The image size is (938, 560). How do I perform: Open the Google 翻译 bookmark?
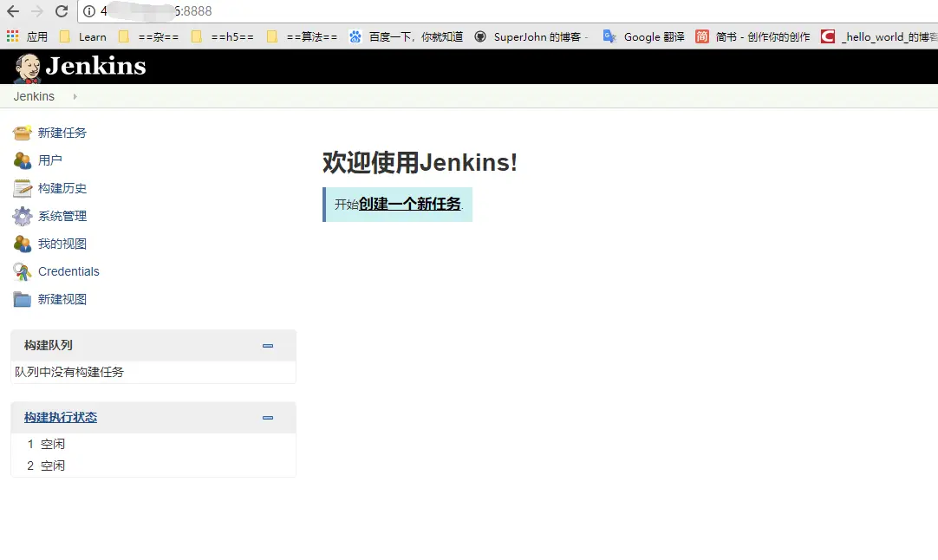coord(643,37)
